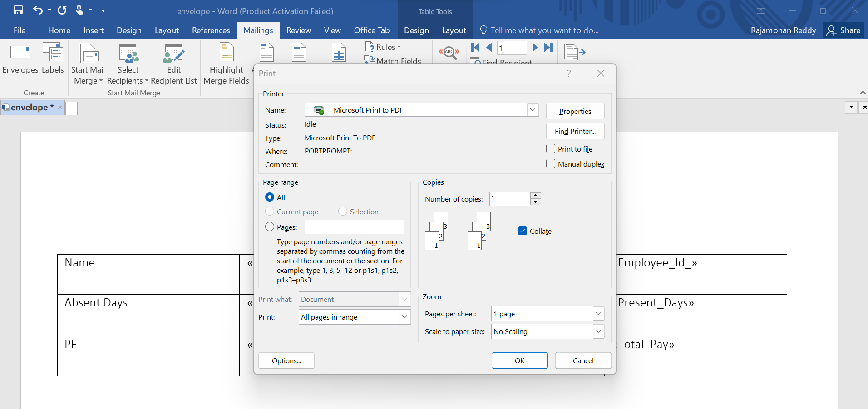Screen dimensions: 868x409
Task: Close the envelope document tab
Action: (60, 108)
